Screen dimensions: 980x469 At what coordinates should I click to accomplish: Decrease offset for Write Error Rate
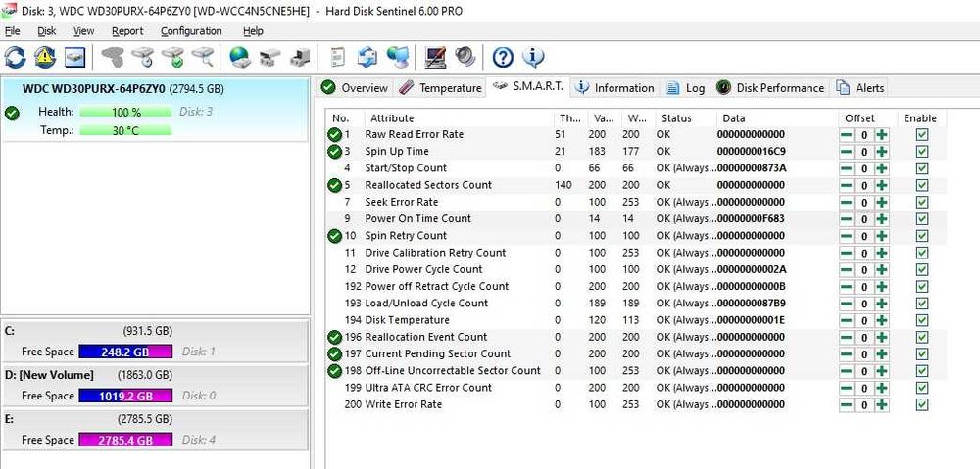846,404
